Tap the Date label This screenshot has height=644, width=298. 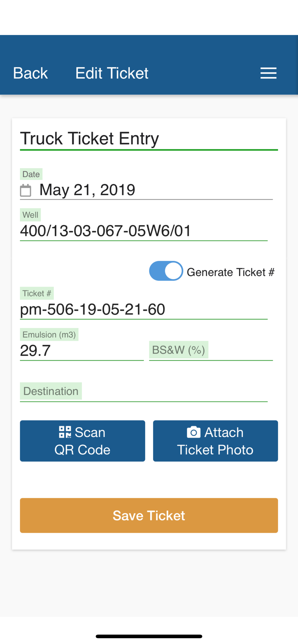[31, 174]
